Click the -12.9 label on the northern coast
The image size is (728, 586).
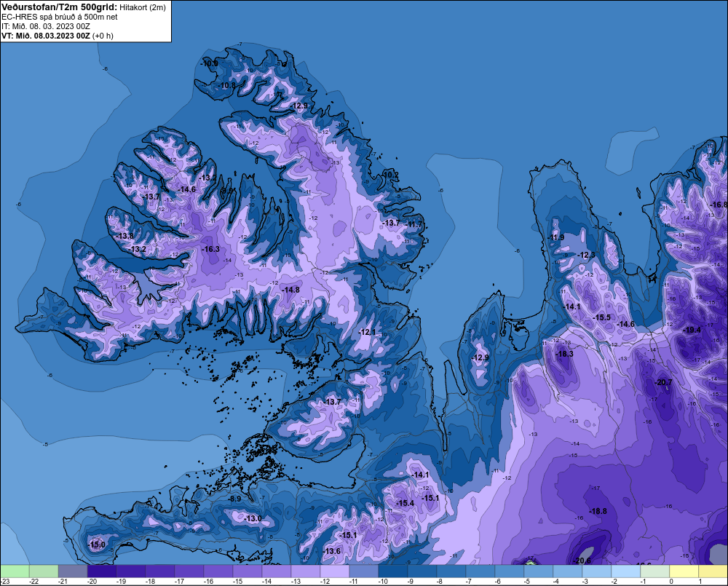tap(299, 106)
